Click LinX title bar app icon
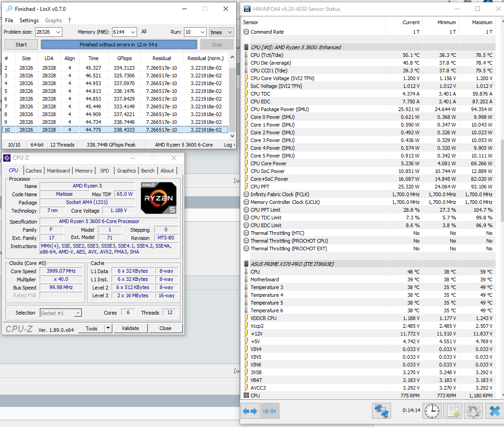 click(x=9, y=9)
